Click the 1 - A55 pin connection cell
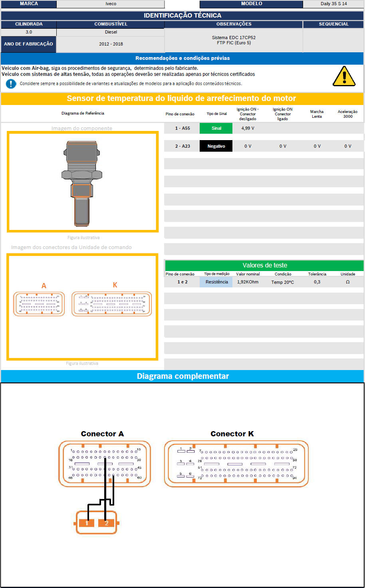Image resolution: width=365 pixels, height=588 pixels. click(x=182, y=129)
